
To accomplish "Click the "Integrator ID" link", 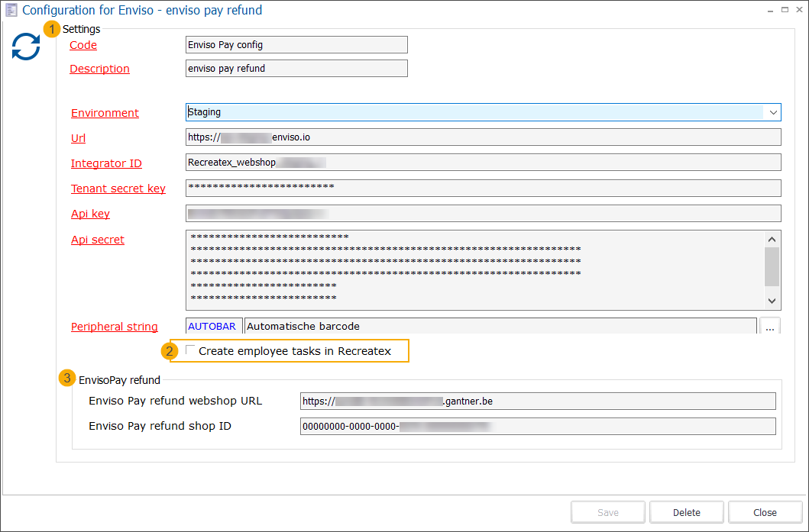I will [x=106, y=163].
